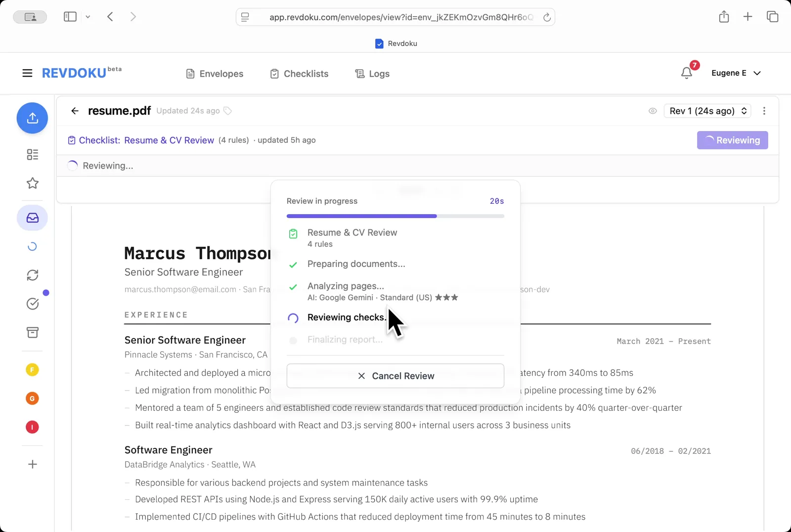This screenshot has width=791, height=532.
Task: Click the review progress bar
Action: pos(395,216)
